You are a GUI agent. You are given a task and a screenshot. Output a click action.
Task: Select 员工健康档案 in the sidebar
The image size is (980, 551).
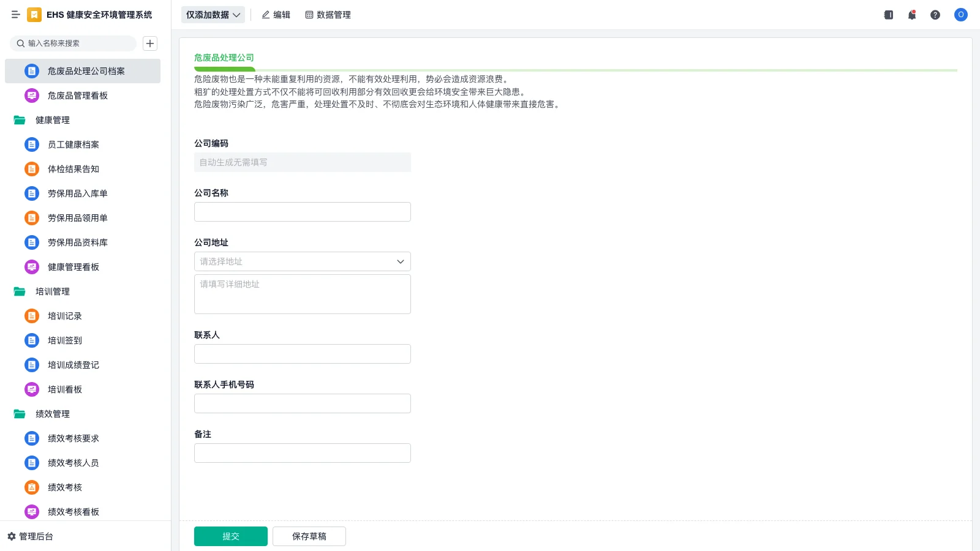[73, 144]
